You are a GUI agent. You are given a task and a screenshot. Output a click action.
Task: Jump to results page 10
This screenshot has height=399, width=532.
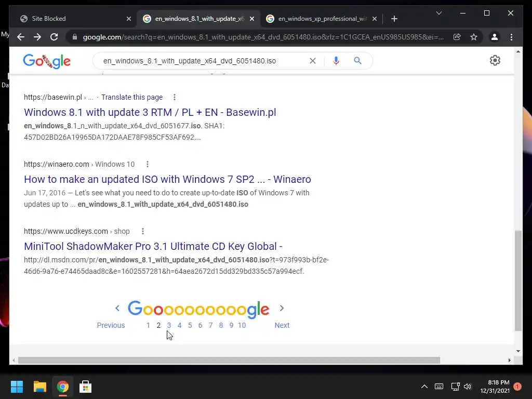(242, 325)
